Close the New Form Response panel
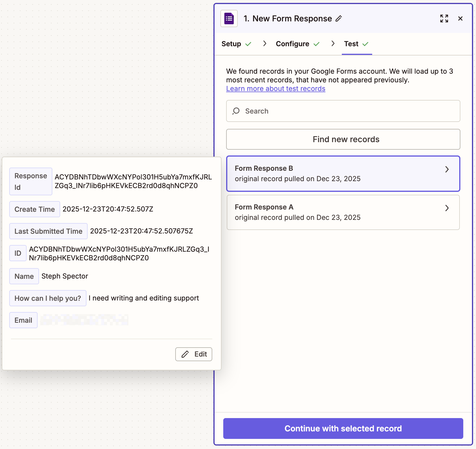 tap(460, 18)
